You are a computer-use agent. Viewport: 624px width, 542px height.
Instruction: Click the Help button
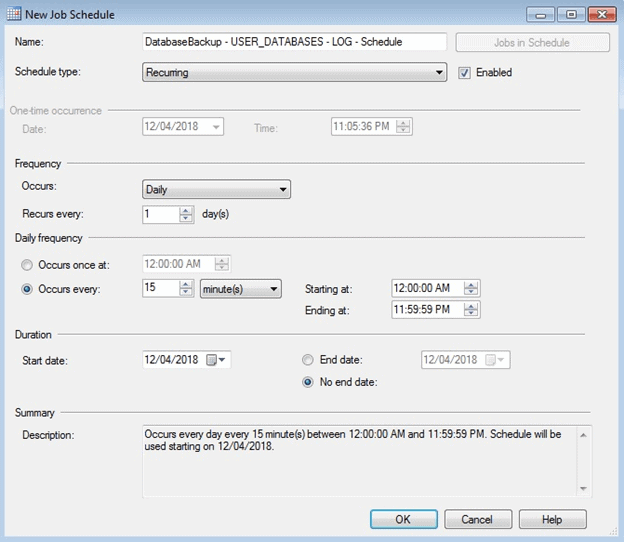click(552, 519)
